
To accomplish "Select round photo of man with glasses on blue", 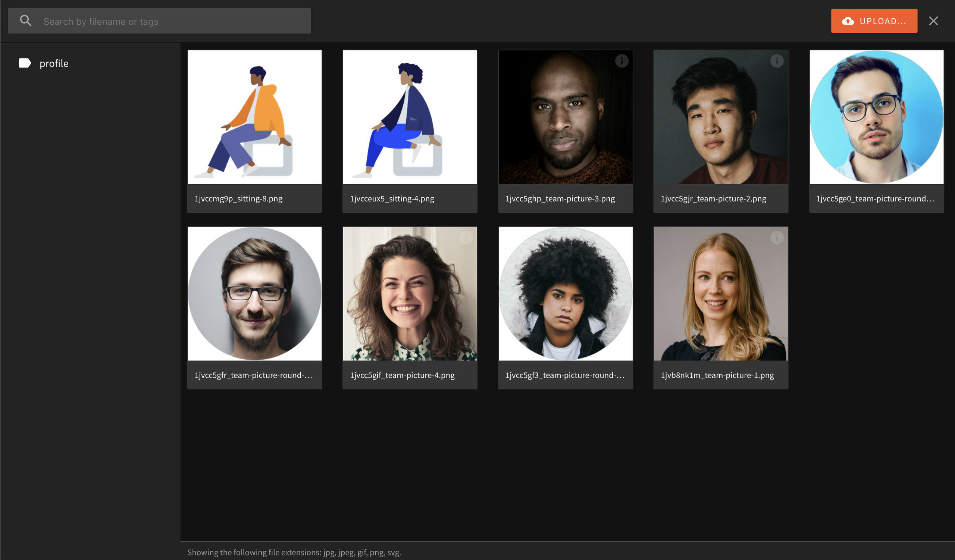I will click(876, 118).
